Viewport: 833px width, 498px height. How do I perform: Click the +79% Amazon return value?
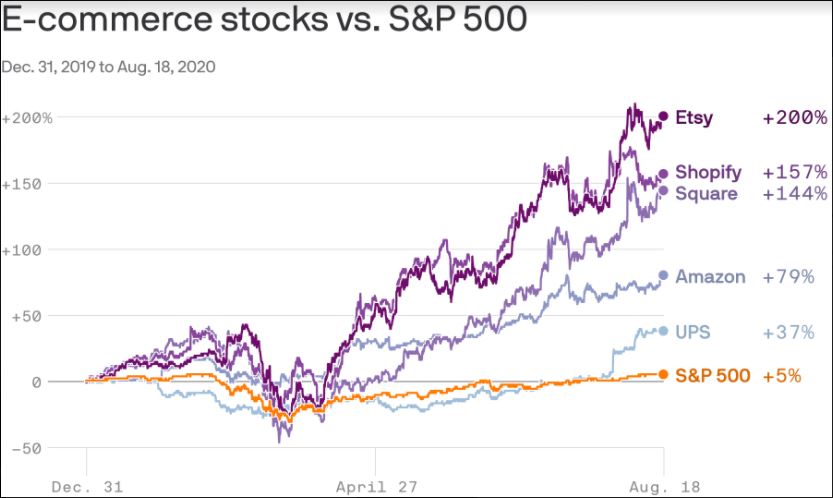coord(788,276)
